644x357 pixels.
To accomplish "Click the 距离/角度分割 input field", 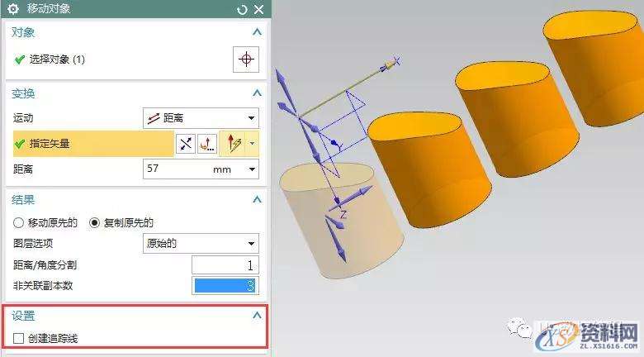I will [x=225, y=265].
